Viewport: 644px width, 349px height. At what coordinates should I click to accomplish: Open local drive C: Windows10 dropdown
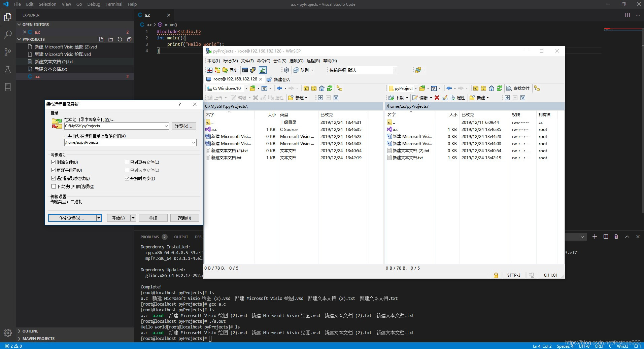246,88
